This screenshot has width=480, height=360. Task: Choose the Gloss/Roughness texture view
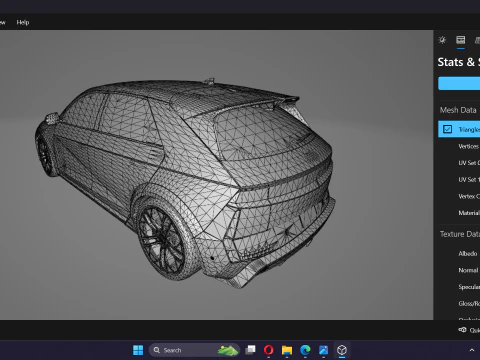click(x=469, y=304)
